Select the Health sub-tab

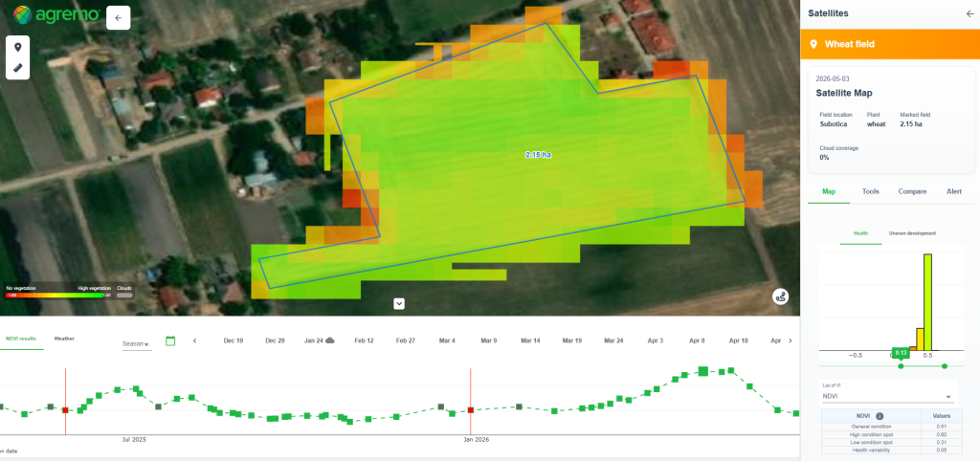point(860,233)
